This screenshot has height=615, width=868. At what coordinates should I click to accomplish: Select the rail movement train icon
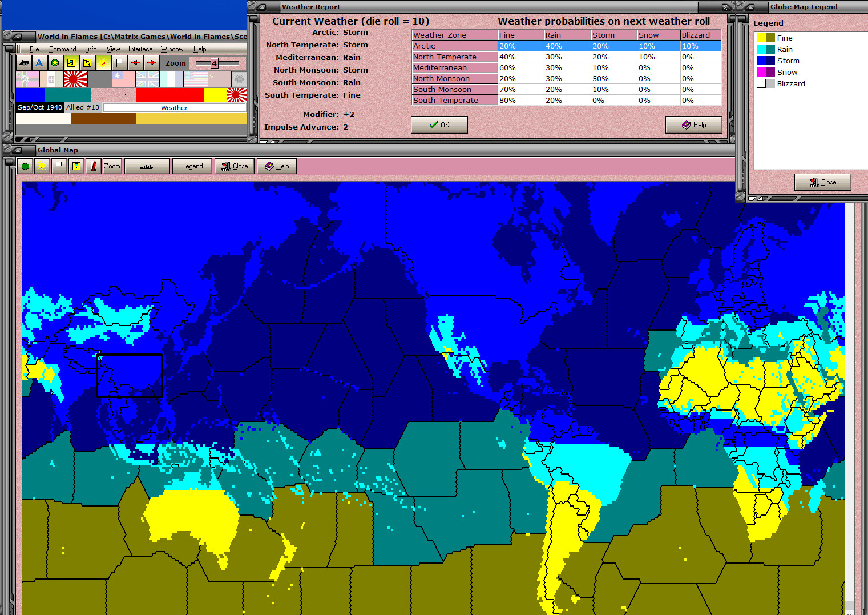pos(23,63)
